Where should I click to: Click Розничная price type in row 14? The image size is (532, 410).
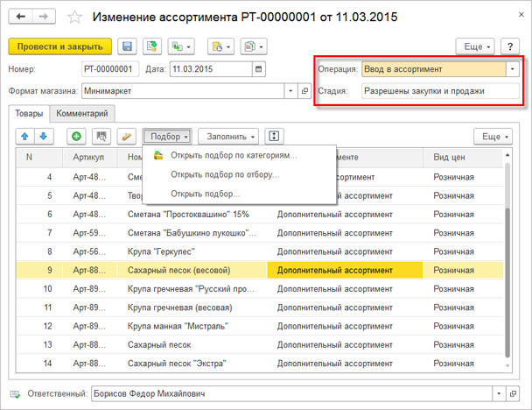point(463,364)
